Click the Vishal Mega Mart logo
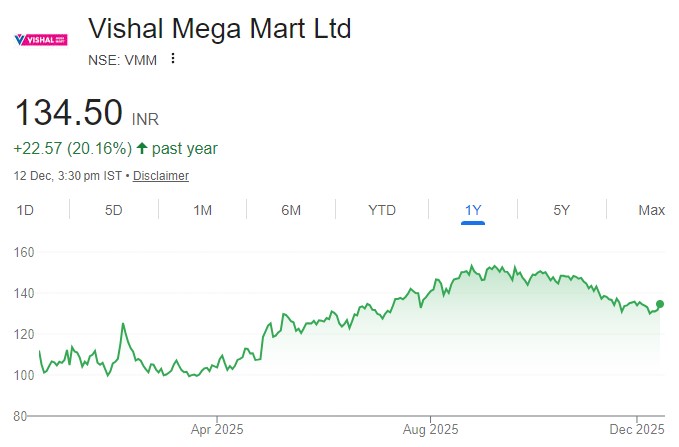 41,40
